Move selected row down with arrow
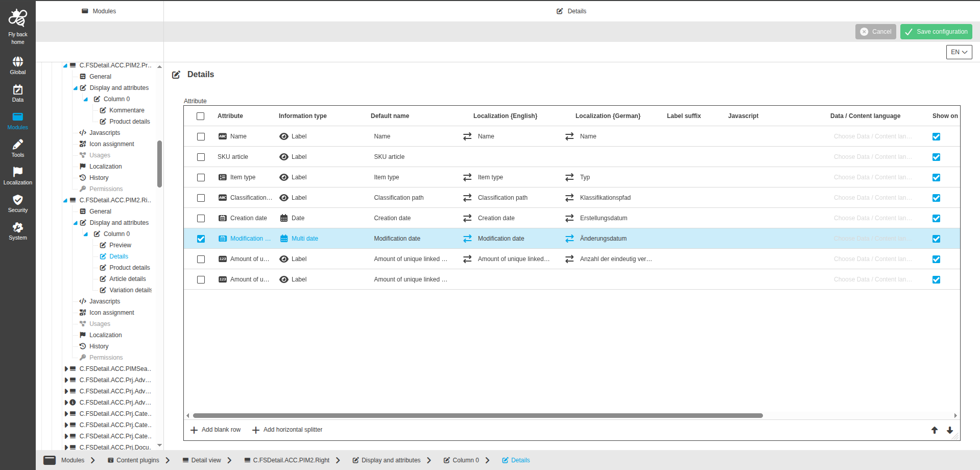Screen dimensions: 980x470 point(950,430)
